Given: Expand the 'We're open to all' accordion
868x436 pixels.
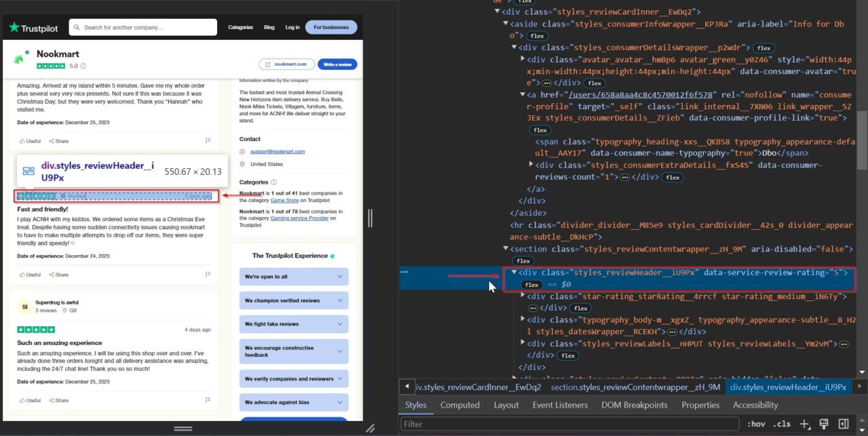Looking at the screenshot, I should [x=294, y=277].
